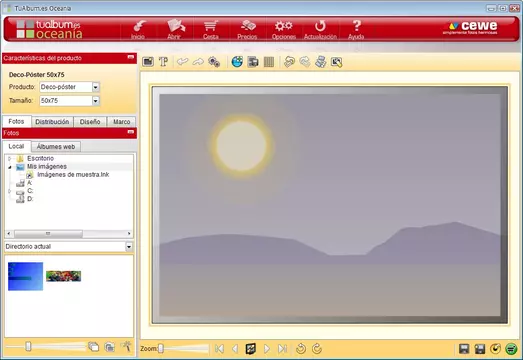Click the printer toolbar icon
523x360 pixels.
pyautogui.click(x=321, y=62)
